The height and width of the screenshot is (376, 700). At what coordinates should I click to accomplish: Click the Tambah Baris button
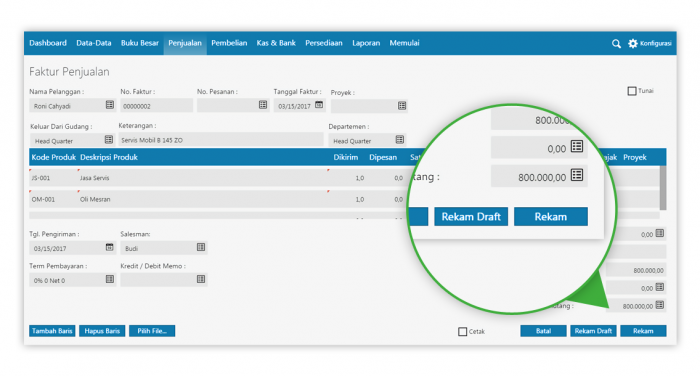pyautogui.click(x=52, y=331)
